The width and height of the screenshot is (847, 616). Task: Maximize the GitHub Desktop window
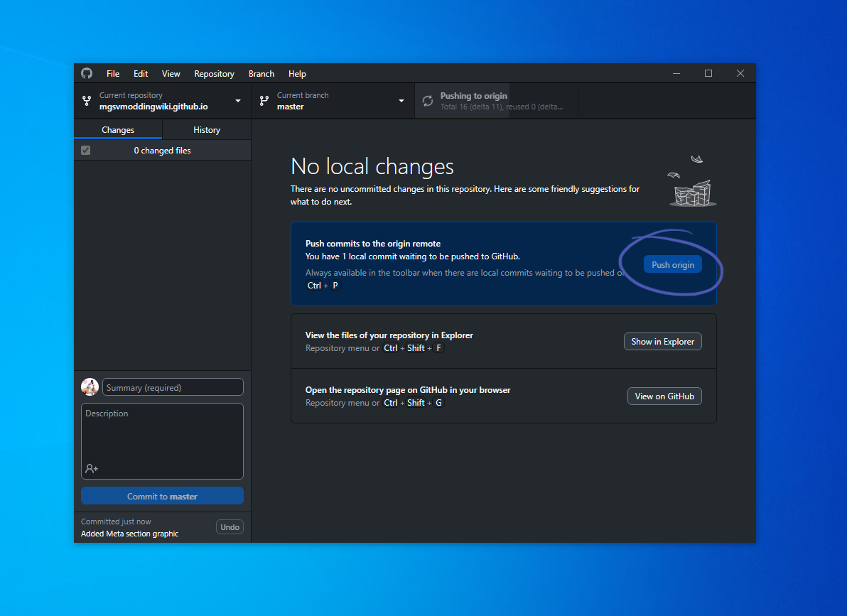click(708, 73)
